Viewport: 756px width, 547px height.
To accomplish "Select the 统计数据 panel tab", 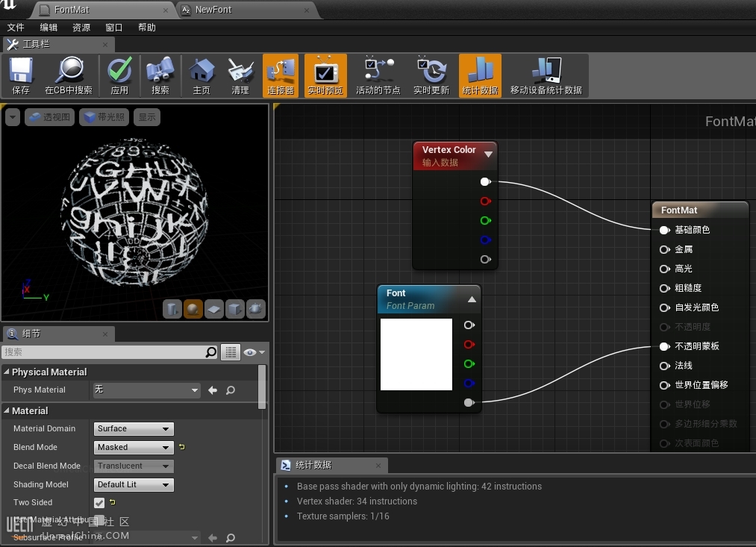I will (332, 465).
